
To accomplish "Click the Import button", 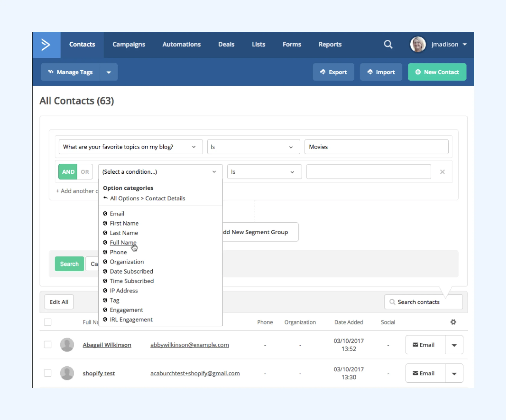I will click(x=381, y=72).
